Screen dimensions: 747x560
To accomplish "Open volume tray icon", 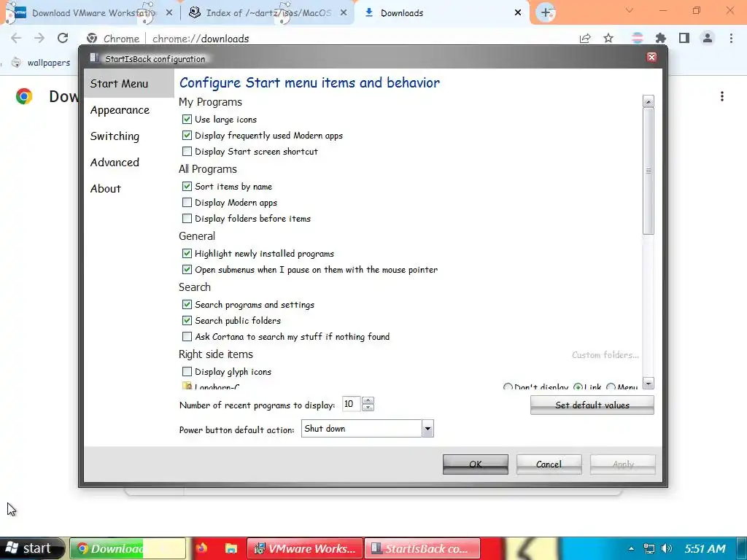I will pos(667,548).
